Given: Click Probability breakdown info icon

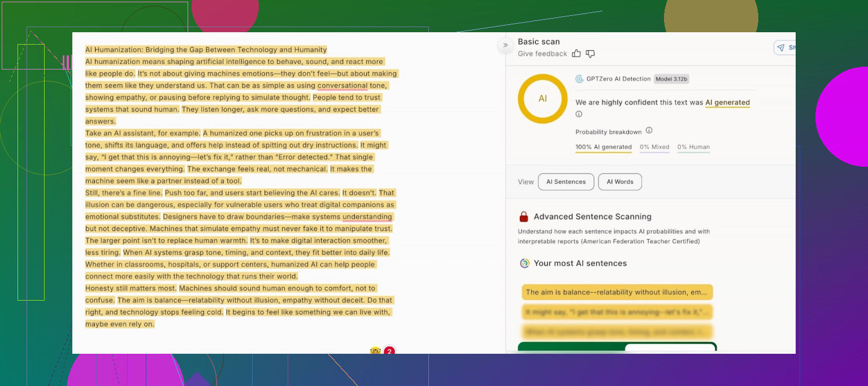Looking at the screenshot, I should [649, 131].
